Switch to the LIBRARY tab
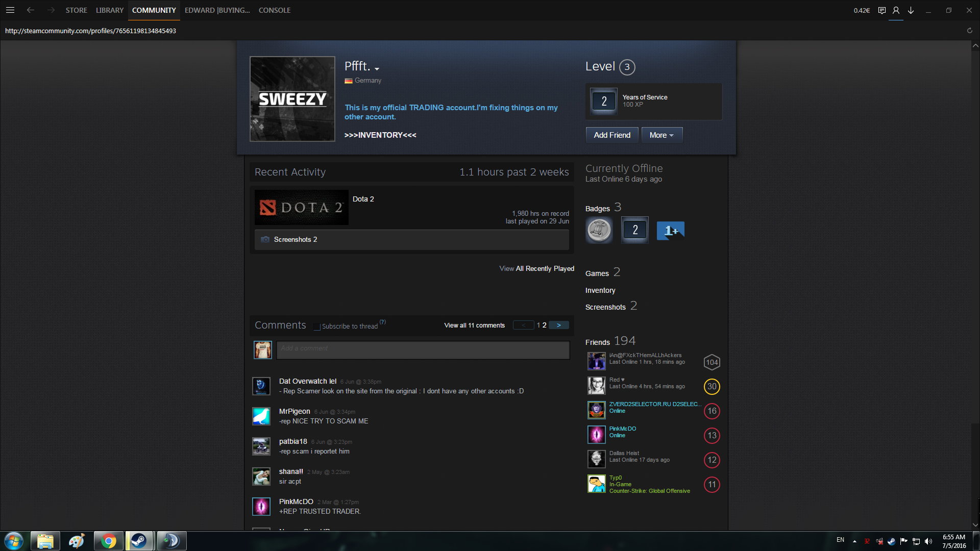 point(109,10)
